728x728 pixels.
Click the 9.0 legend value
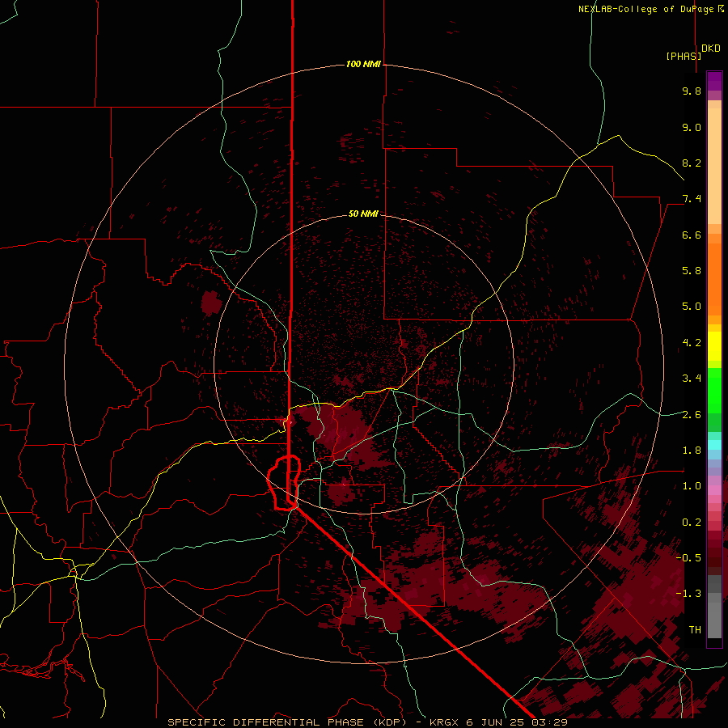692,127
